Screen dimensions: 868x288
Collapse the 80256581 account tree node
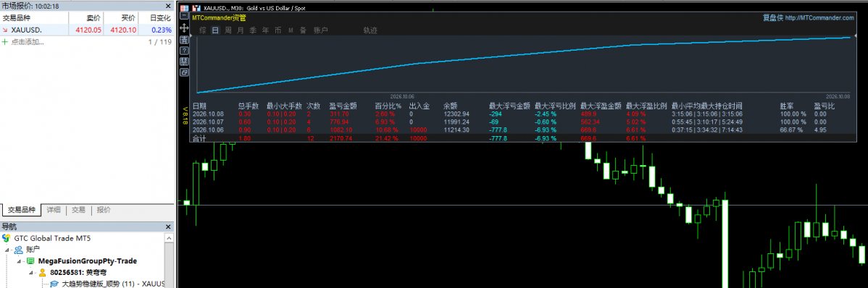pyautogui.click(x=31, y=273)
